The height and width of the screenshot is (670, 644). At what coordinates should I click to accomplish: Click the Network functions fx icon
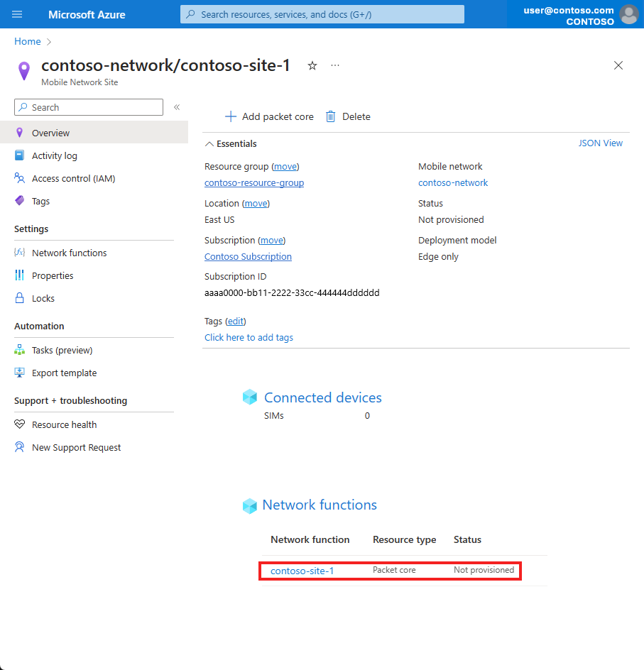pyautogui.click(x=20, y=253)
